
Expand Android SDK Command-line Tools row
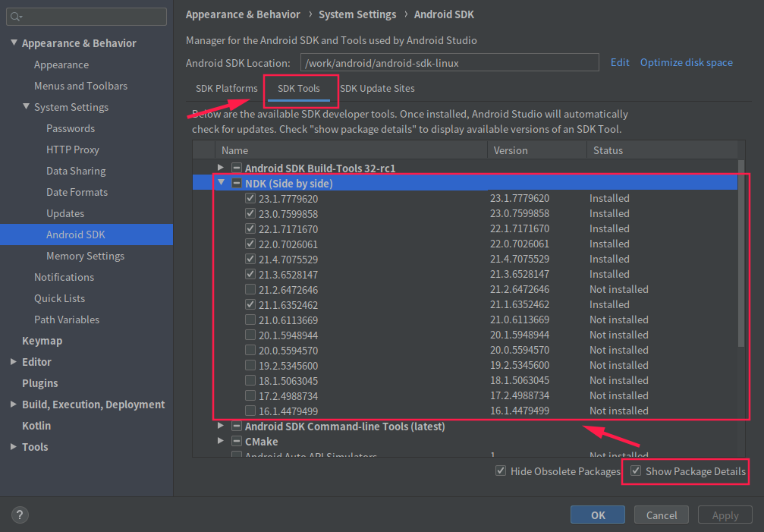pyautogui.click(x=221, y=426)
